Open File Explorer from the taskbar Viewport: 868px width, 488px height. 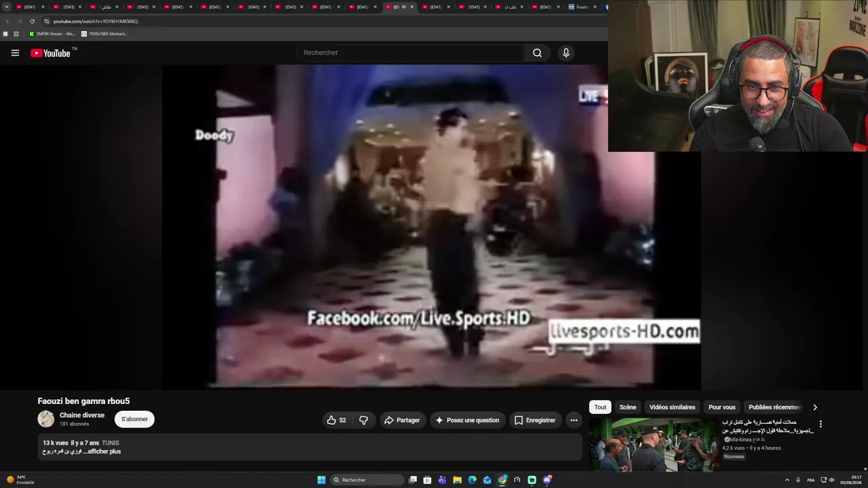click(457, 480)
